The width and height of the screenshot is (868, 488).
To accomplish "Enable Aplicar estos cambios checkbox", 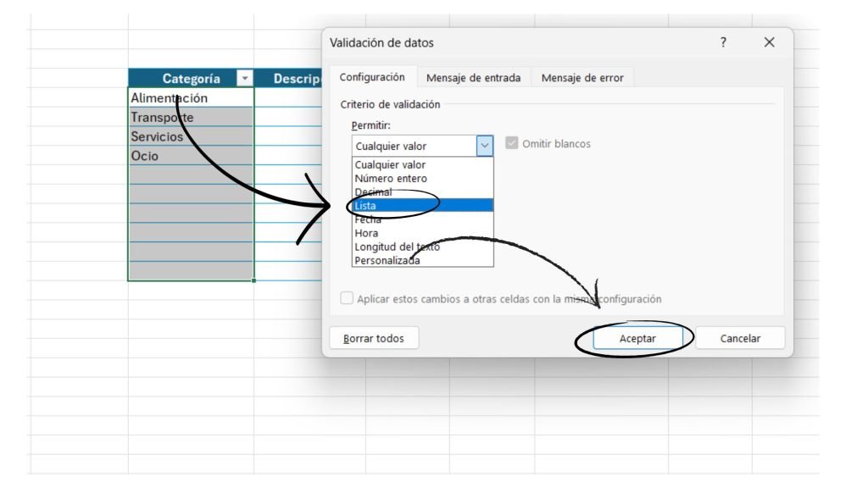I will tap(347, 299).
